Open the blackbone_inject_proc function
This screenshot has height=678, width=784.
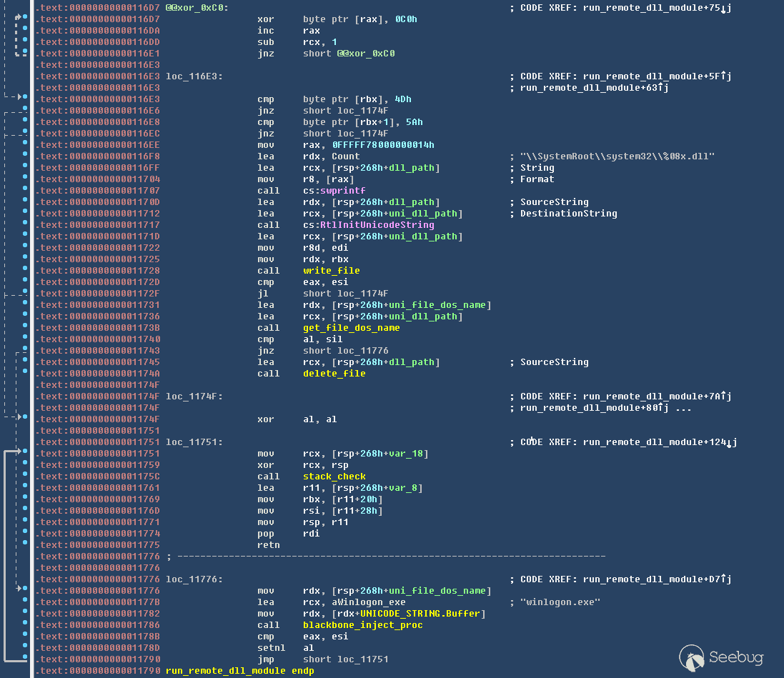tap(362, 625)
